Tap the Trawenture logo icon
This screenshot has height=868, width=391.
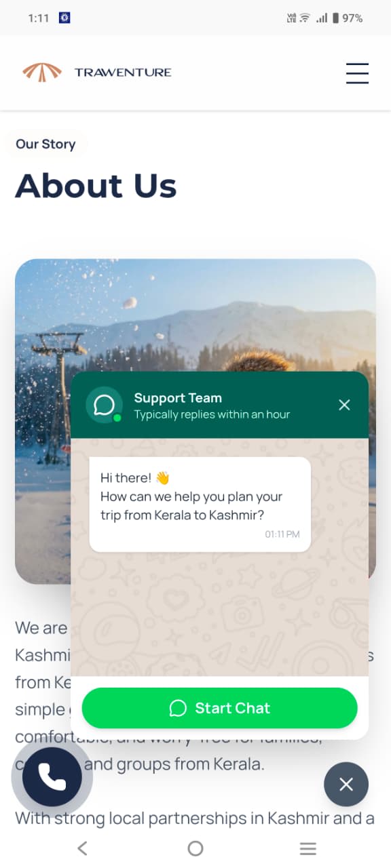tap(42, 72)
